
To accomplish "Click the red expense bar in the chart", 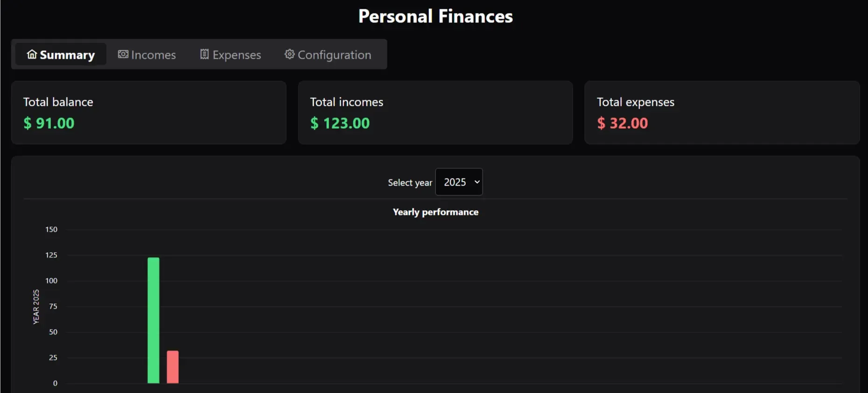I will 173,367.
